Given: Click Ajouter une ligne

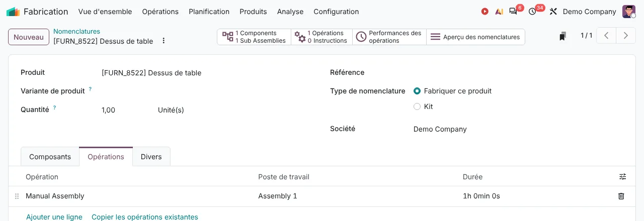Looking at the screenshot, I should click(x=54, y=217).
